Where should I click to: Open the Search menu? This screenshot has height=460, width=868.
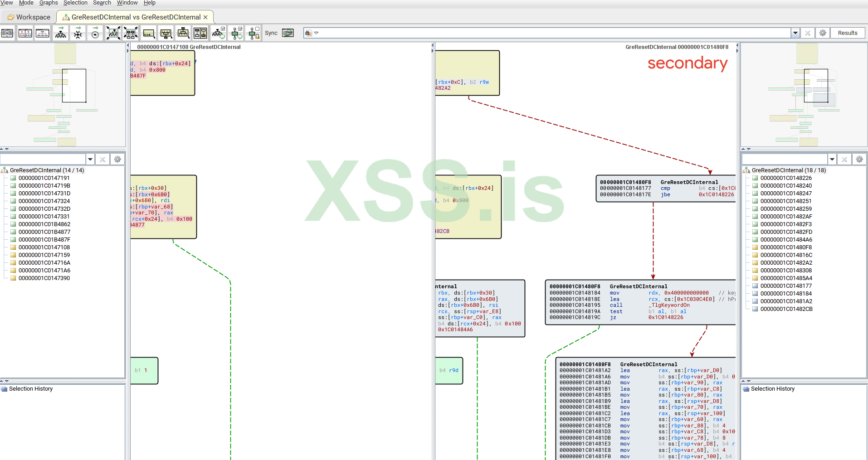pyautogui.click(x=102, y=3)
